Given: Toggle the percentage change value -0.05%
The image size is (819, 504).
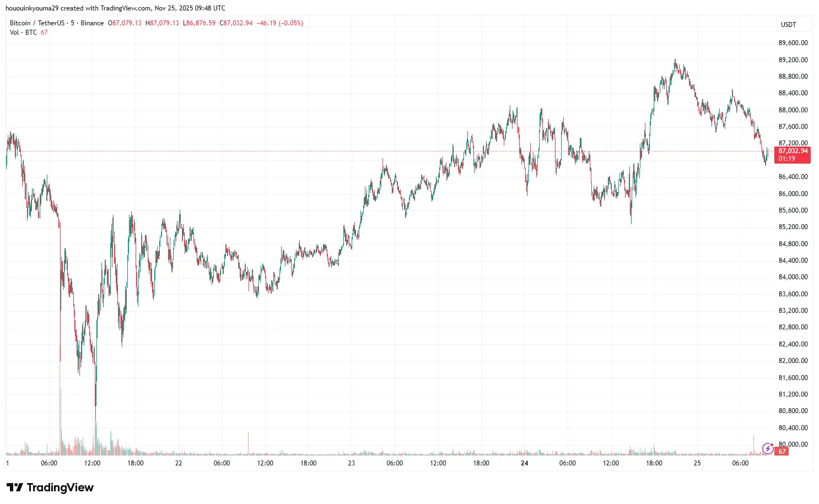Looking at the screenshot, I should 290,23.
